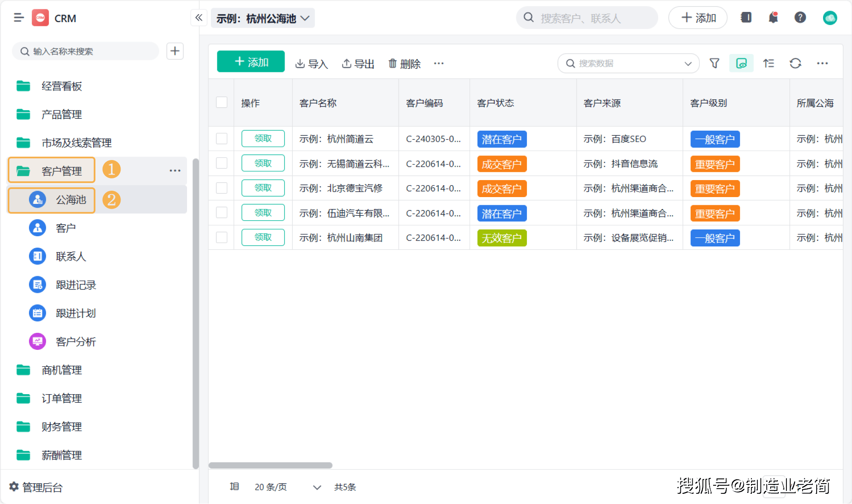Screen dimensions: 852x504
Task: Open the notification bell icon
Action: (x=773, y=17)
